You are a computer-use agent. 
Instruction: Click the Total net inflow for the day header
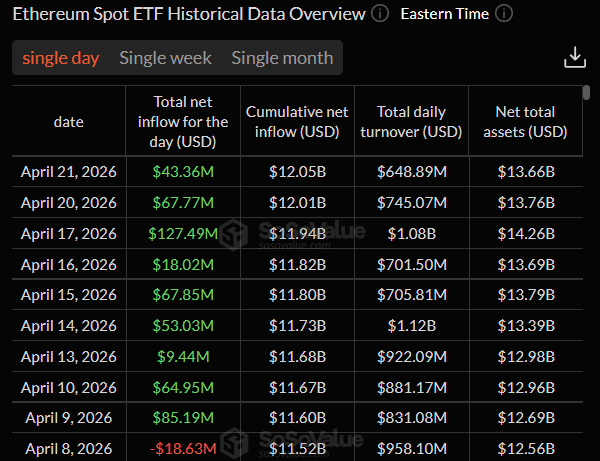pos(183,122)
